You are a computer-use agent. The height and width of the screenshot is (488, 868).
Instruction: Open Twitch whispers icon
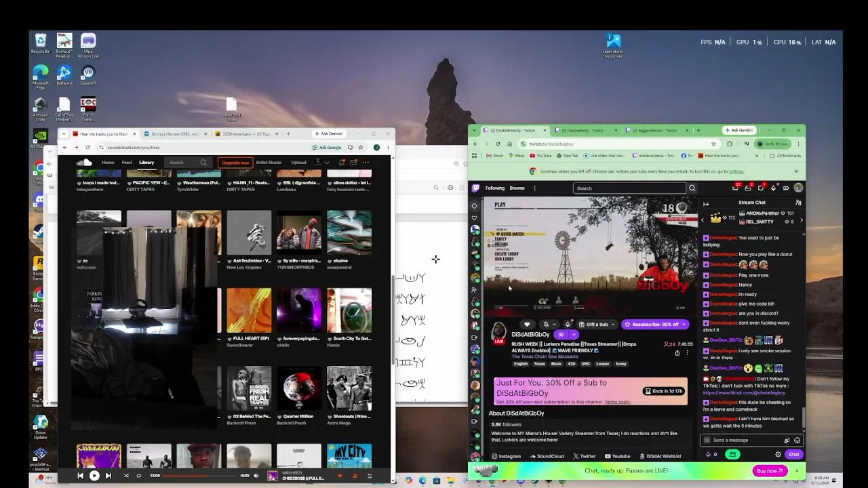[761, 188]
